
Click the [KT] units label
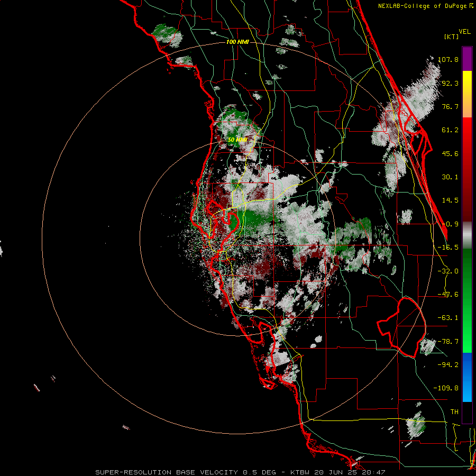tap(451, 36)
